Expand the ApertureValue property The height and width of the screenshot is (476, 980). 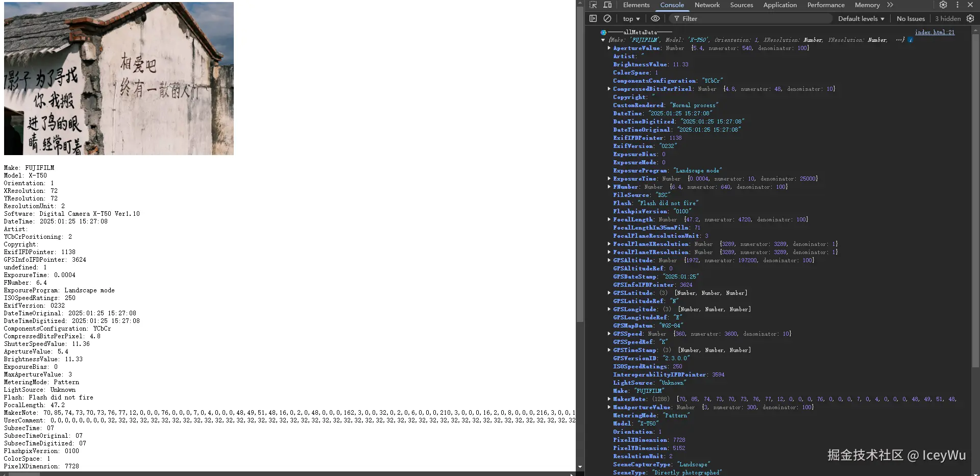point(609,48)
